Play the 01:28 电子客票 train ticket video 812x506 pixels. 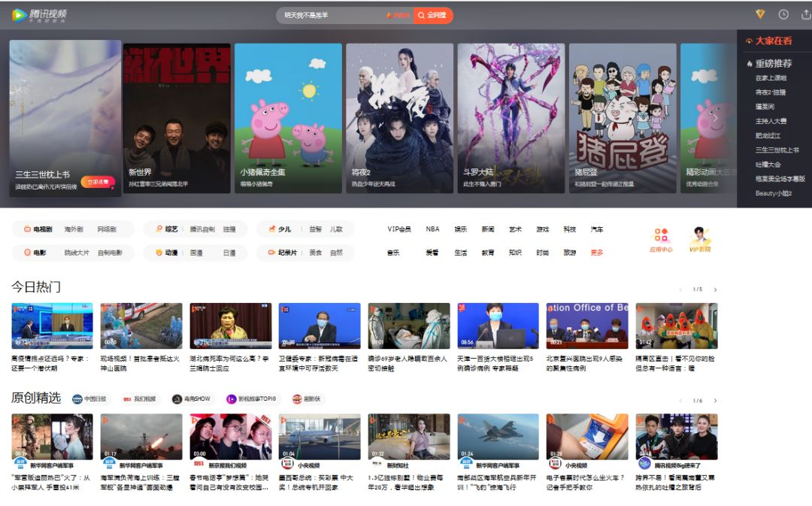click(586, 437)
